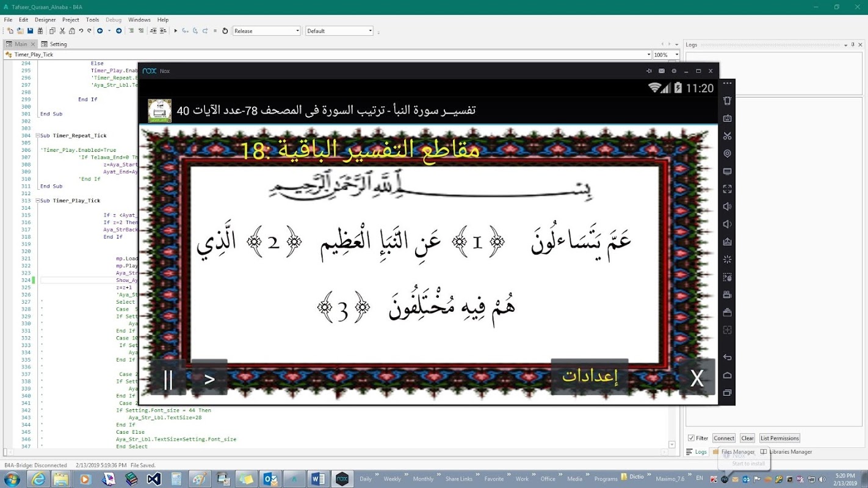The width and height of the screenshot is (868, 488).
Task: Open Nox settings gear in title bar
Action: click(x=674, y=71)
